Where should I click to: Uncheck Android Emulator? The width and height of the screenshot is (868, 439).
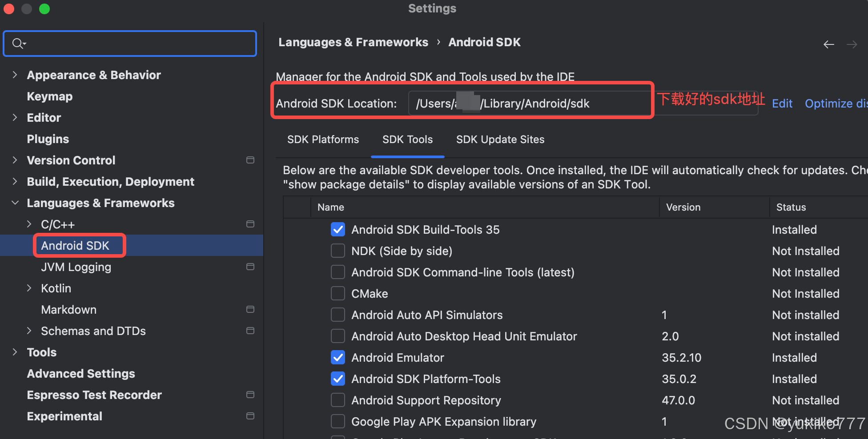coord(338,357)
